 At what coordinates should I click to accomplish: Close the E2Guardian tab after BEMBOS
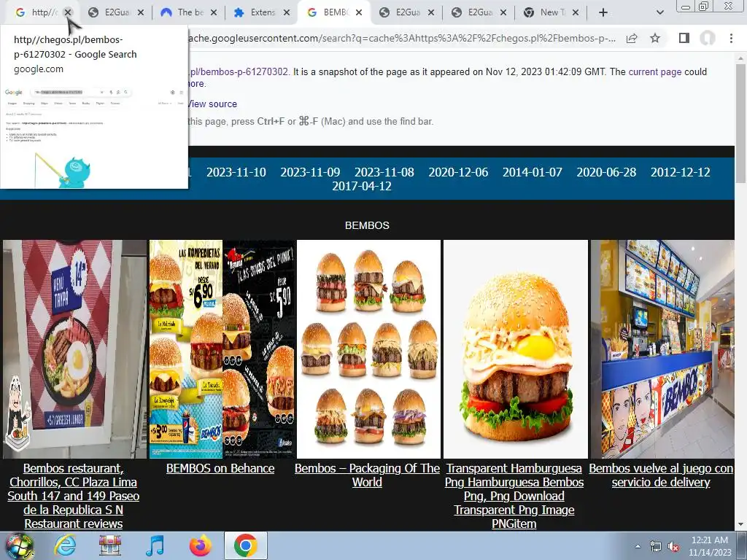click(x=431, y=12)
